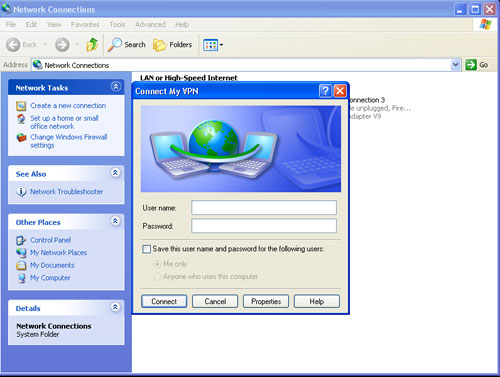This screenshot has height=377, width=500.
Task: Open Network Troubleshooter link
Action: click(66, 192)
